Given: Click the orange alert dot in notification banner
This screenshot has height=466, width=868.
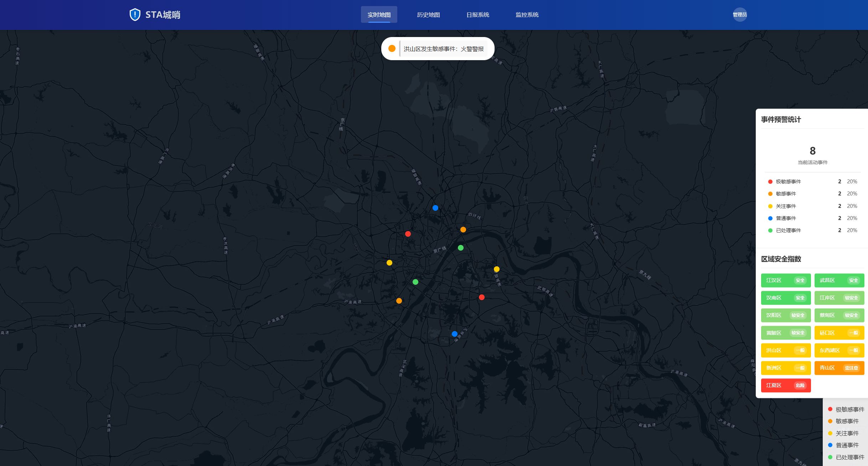Looking at the screenshot, I should click(392, 48).
